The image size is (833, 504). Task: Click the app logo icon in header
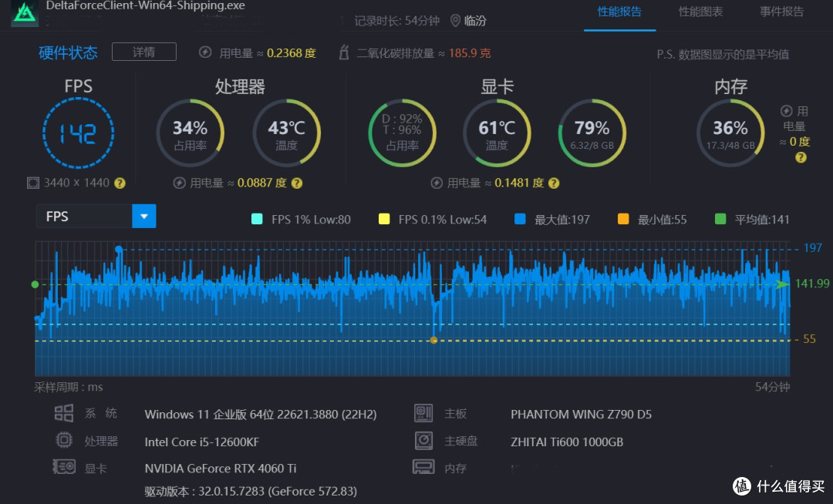pyautogui.click(x=25, y=13)
